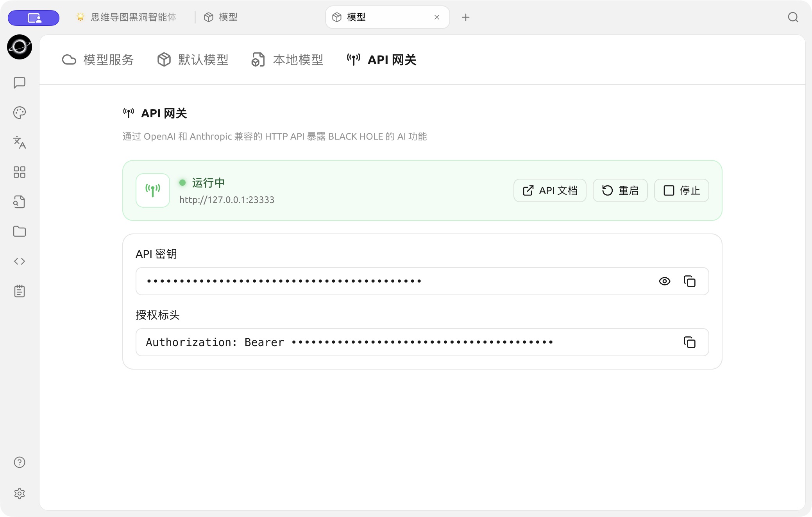This screenshot has width=812, height=517.
Task: Copy the Authorization Bearer header
Action: pyautogui.click(x=690, y=342)
